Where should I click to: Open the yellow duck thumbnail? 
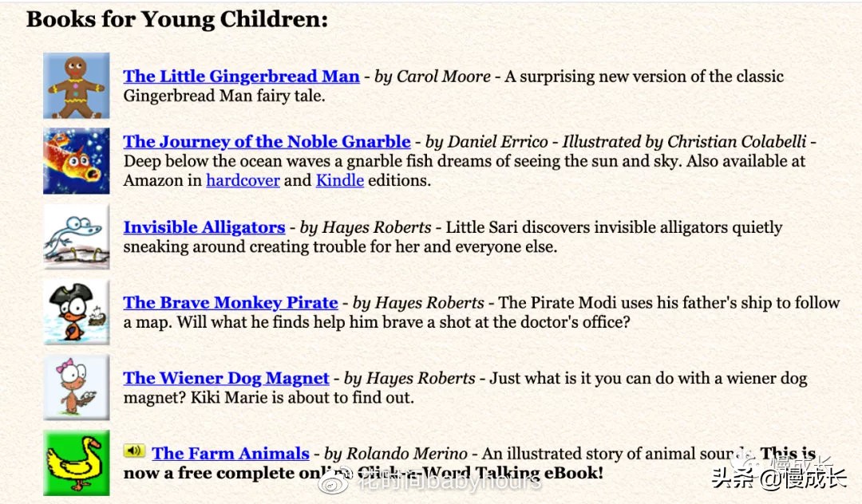coord(77,463)
